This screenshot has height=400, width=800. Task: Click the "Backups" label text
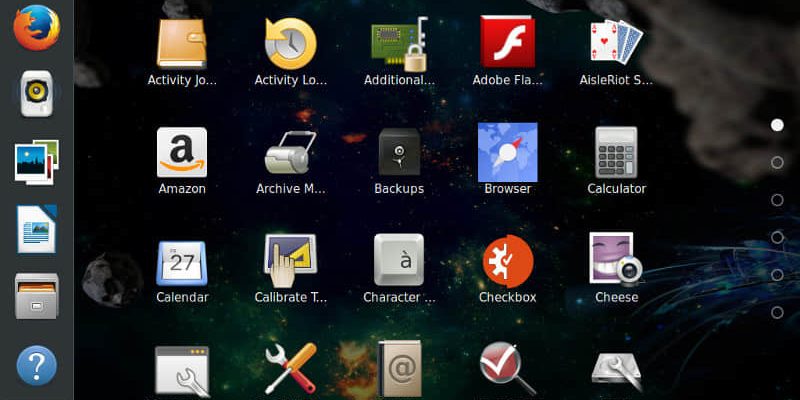(399, 189)
